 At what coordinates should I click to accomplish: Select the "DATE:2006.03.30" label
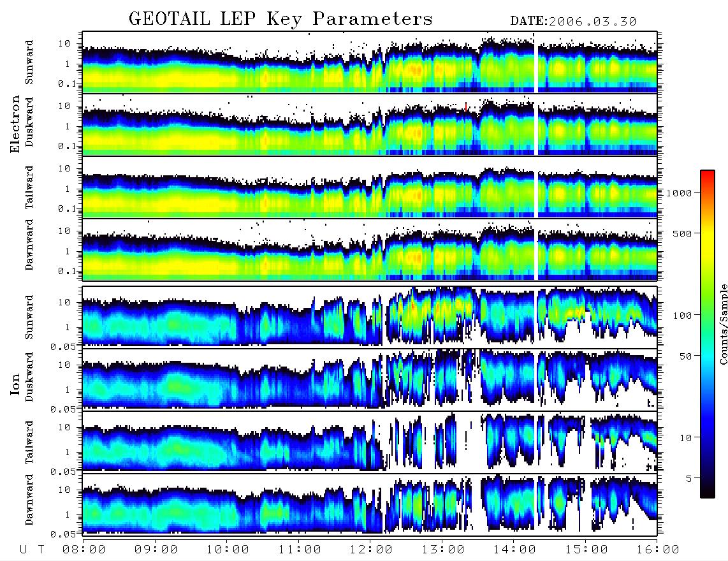point(573,22)
